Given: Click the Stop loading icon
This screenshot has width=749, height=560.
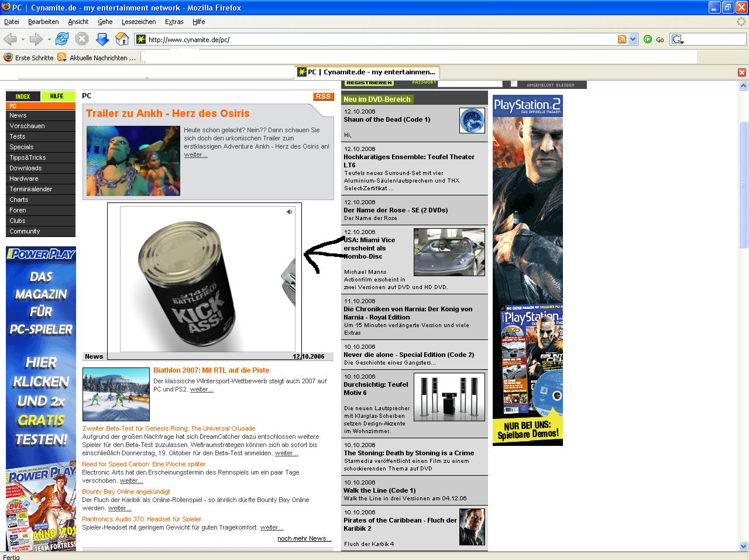Looking at the screenshot, I should tap(82, 39).
